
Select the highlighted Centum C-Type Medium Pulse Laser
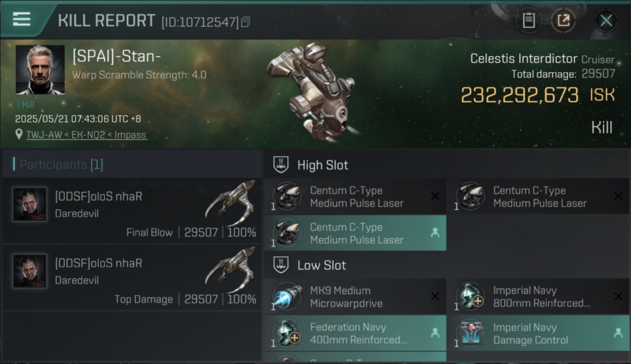point(355,233)
